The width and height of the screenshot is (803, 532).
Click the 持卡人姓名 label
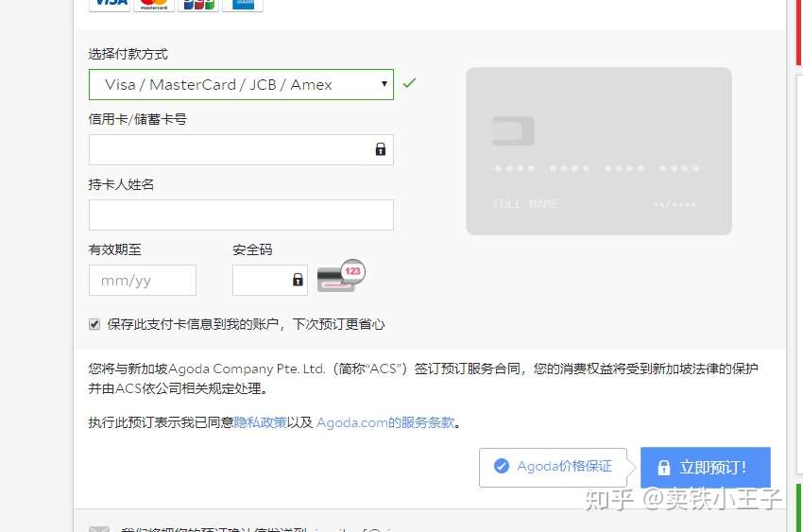[121, 184]
